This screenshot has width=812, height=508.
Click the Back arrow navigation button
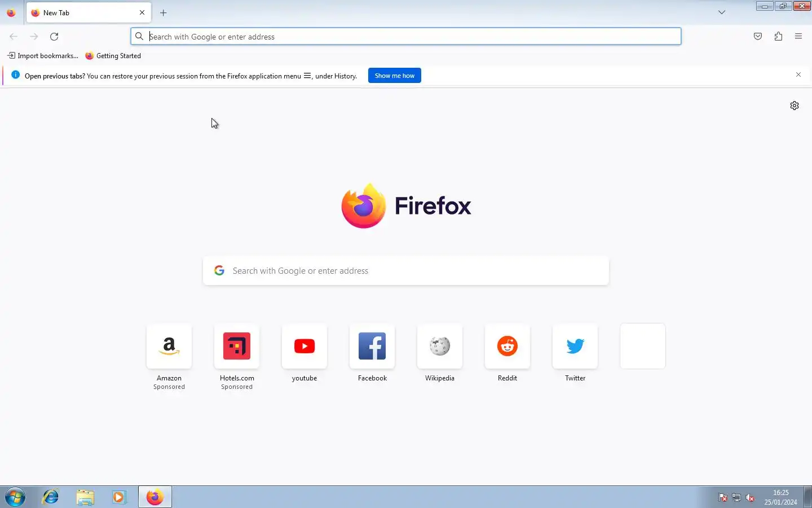coord(14,37)
